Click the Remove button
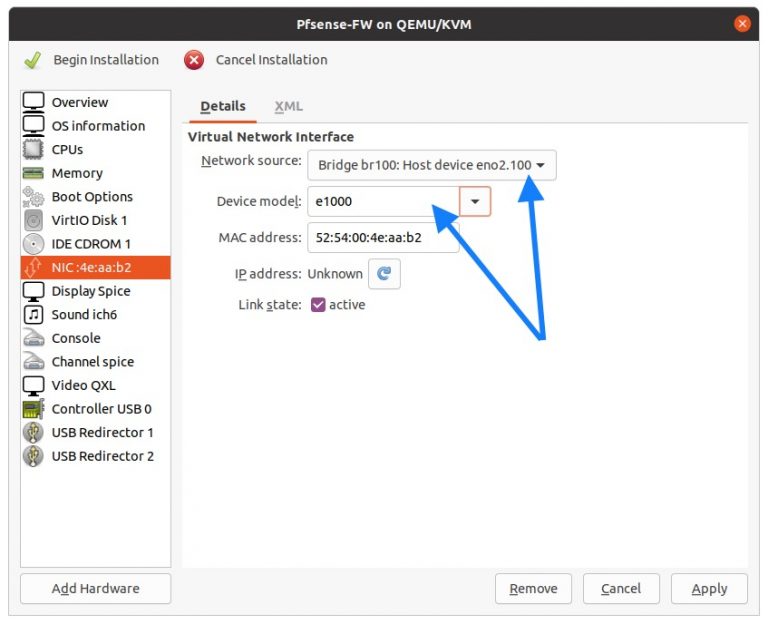This screenshot has height=624, width=768. point(533,588)
